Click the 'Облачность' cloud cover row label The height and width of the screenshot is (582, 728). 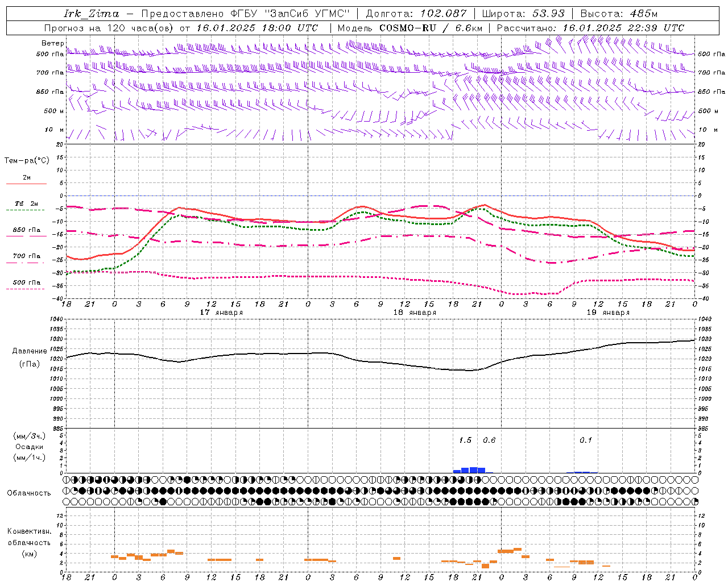pyautogui.click(x=29, y=493)
